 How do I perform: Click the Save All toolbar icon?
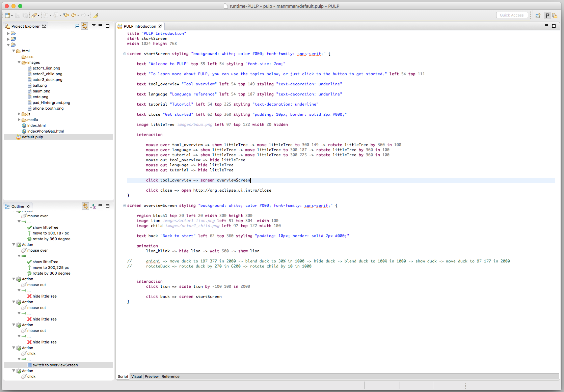coord(25,15)
